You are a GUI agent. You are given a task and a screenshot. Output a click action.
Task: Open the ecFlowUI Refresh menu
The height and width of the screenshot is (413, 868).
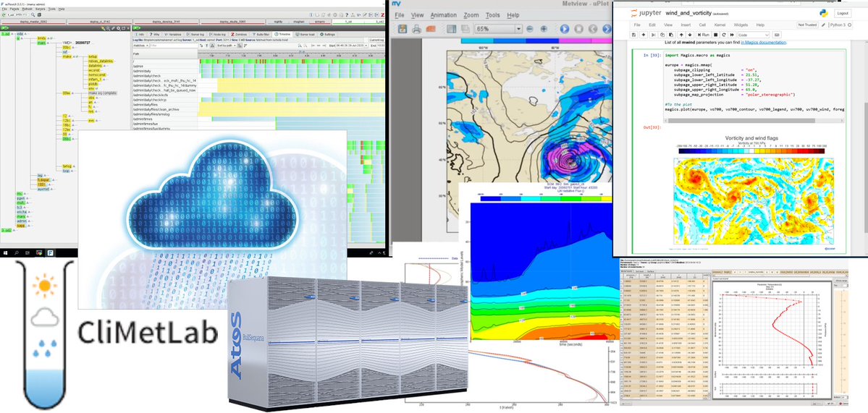point(27,9)
